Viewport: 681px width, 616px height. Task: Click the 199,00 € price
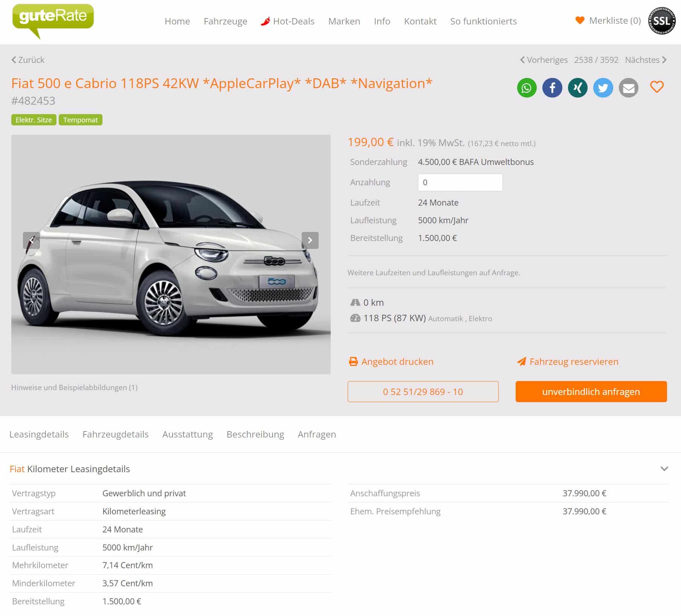point(371,142)
